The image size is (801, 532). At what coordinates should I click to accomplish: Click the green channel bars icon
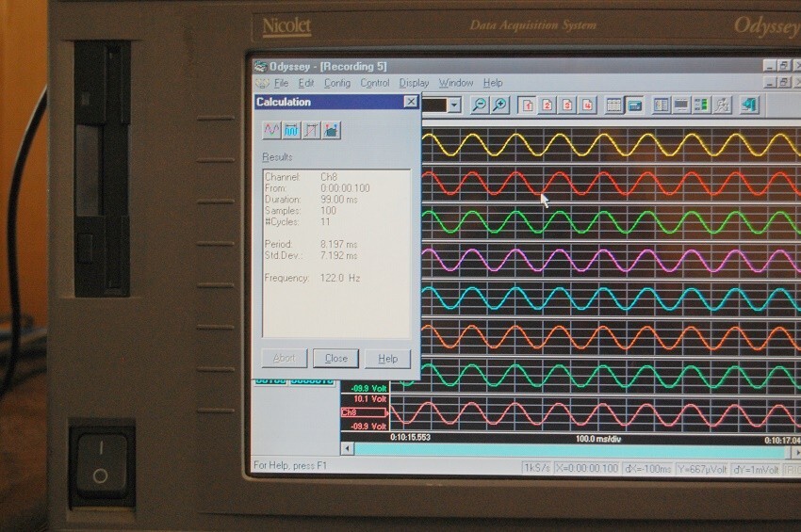702,105
